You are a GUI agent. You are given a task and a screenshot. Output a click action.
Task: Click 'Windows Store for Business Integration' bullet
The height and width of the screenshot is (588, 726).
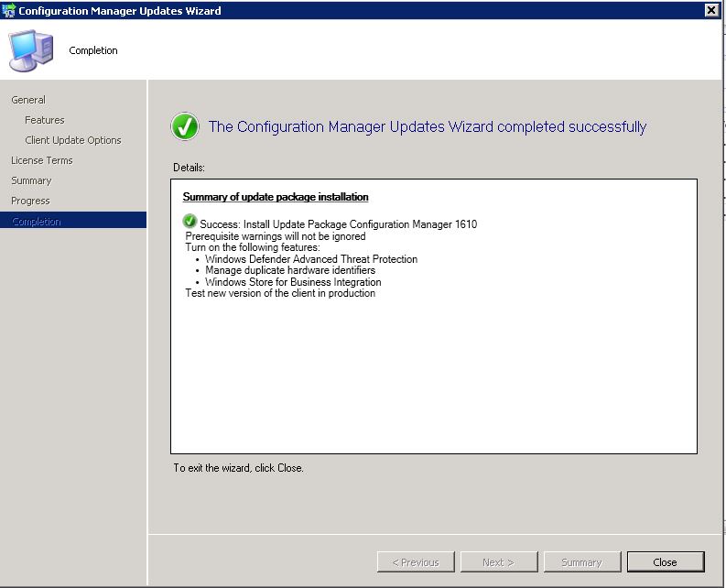click(293, 282)
